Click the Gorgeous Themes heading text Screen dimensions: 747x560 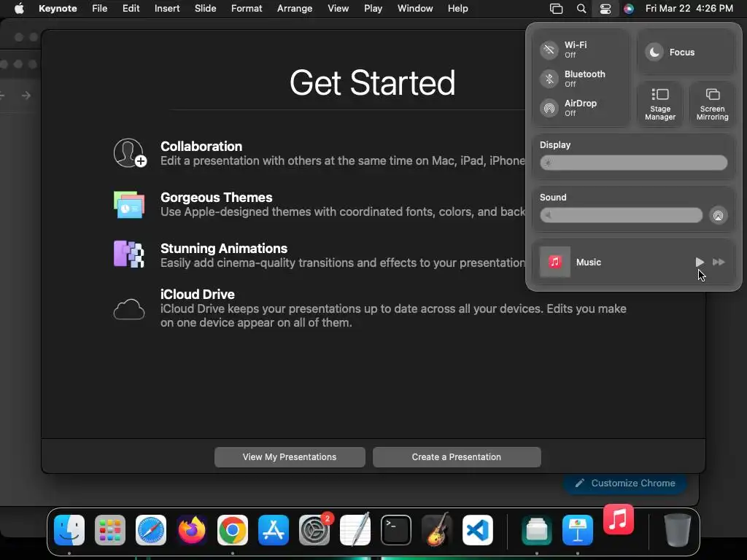[216, 197]
